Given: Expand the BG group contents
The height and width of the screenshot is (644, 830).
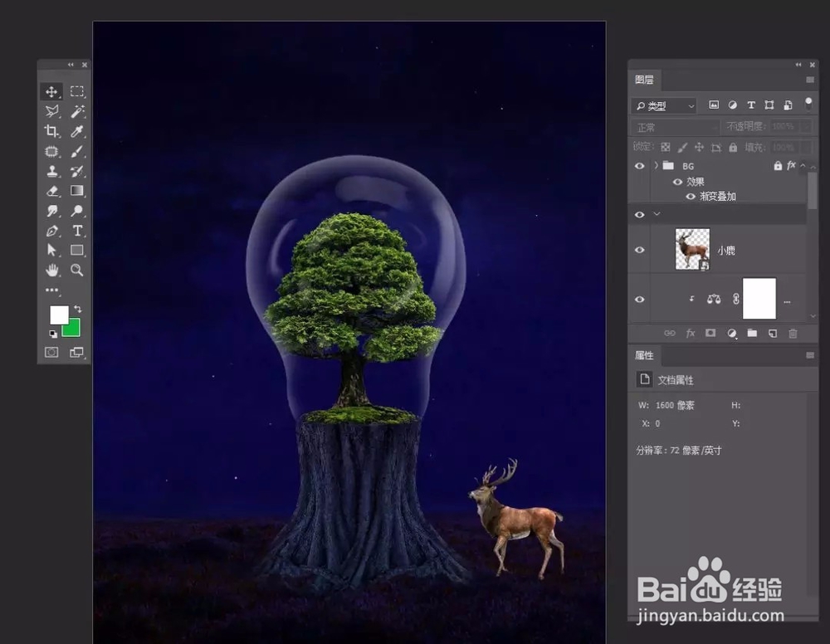Looking at the screenshot, I should 657,166.
